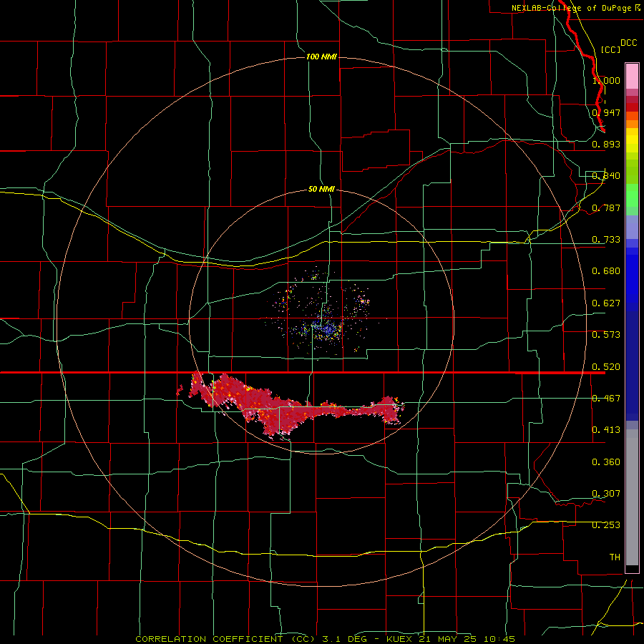Select the gray lower color bar segment
Screen dimensions: 644x644
coord(632,497)
